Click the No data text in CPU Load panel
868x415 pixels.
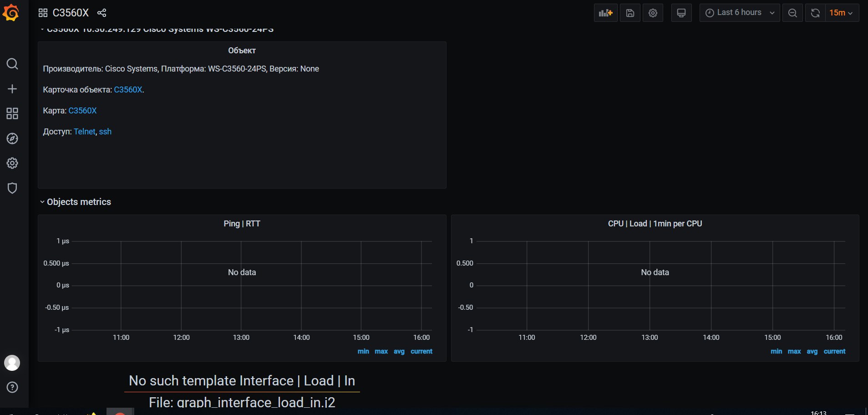655,272
